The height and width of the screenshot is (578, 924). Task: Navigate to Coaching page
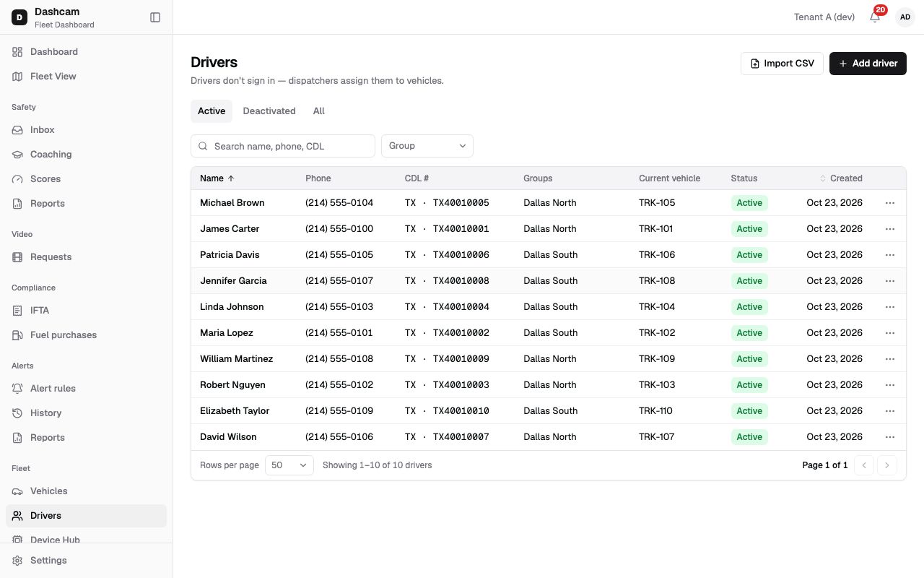click(86, 155)
